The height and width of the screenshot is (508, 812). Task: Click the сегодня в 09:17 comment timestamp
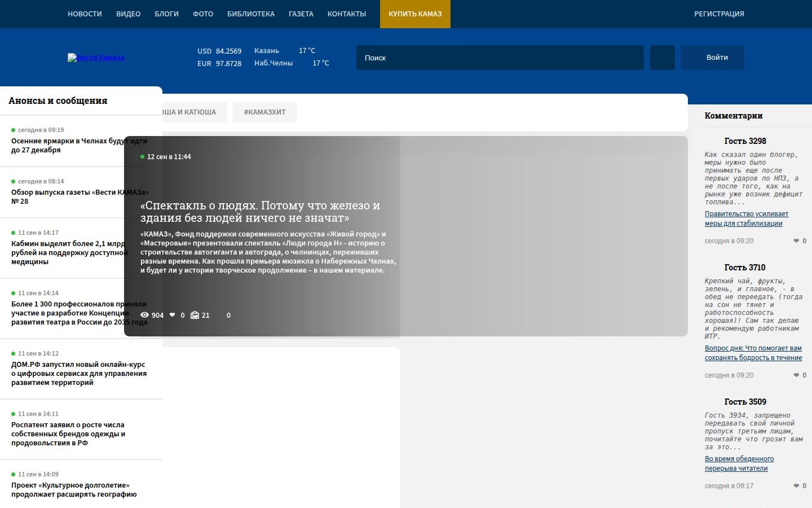(x=729, y=486)
